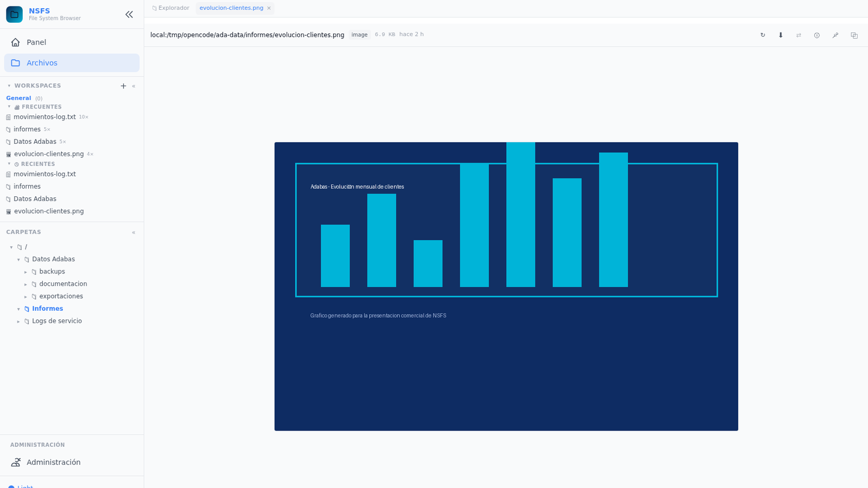Expand the exportaciones folder
868x488 pixels.
click(x=25, y=297)
